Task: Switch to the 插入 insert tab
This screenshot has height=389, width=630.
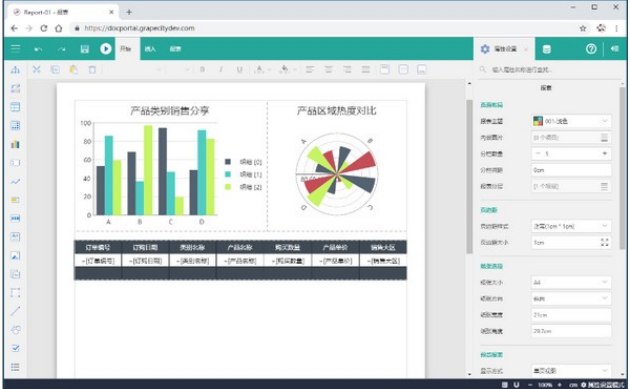Action: click(150, 49)
